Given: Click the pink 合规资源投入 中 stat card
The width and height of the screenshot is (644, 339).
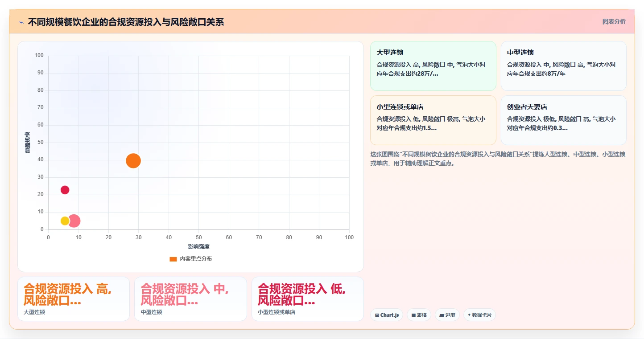Looking at the screenshot, I should pos(190,299).
